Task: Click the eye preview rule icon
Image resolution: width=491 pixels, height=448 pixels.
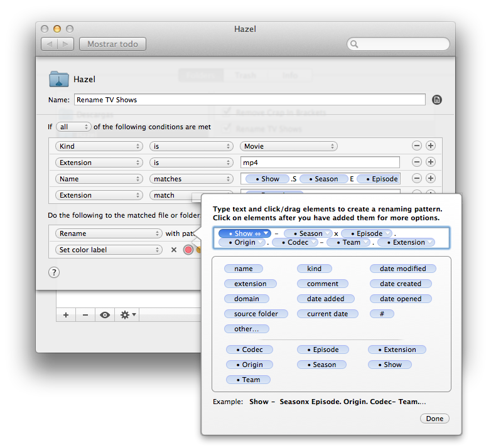Action: pyautogui.click(x=105, y=315)
